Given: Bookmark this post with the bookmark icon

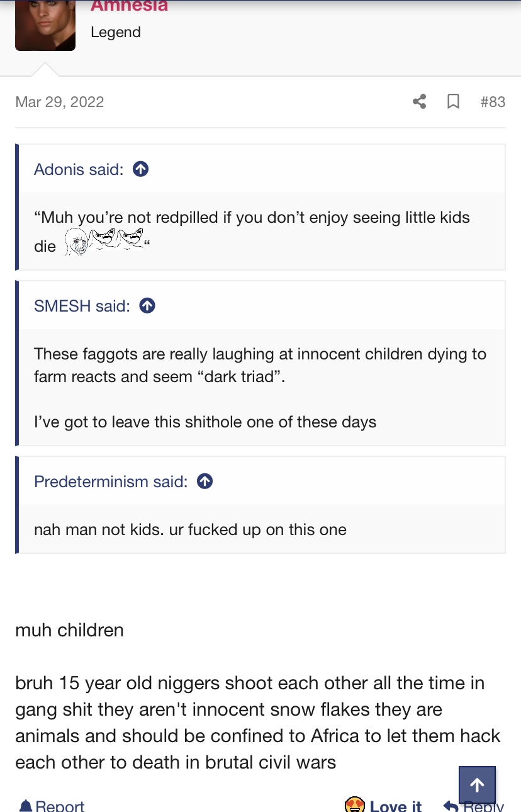Looking at the screenshot, I should [453, 101].
